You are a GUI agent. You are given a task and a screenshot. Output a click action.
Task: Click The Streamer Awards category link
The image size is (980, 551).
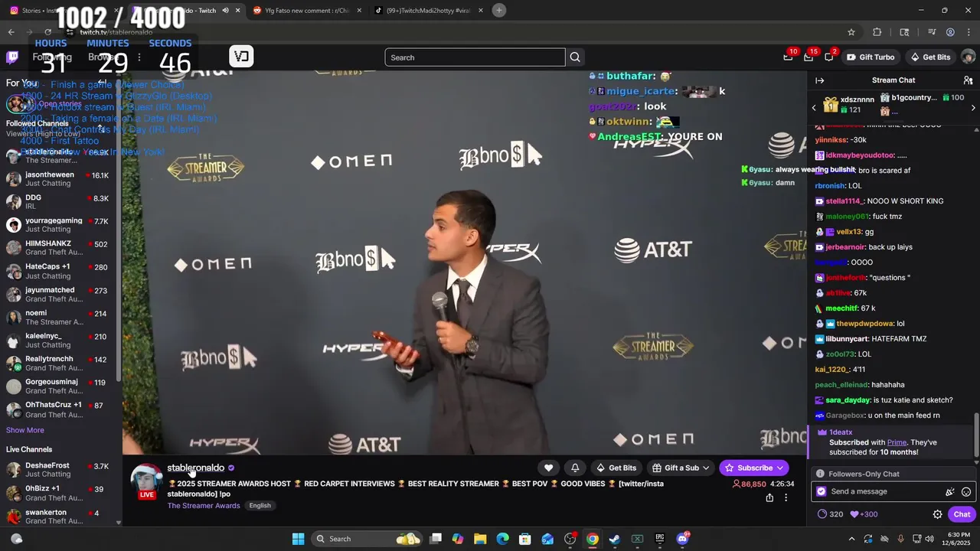pos(204,506)
